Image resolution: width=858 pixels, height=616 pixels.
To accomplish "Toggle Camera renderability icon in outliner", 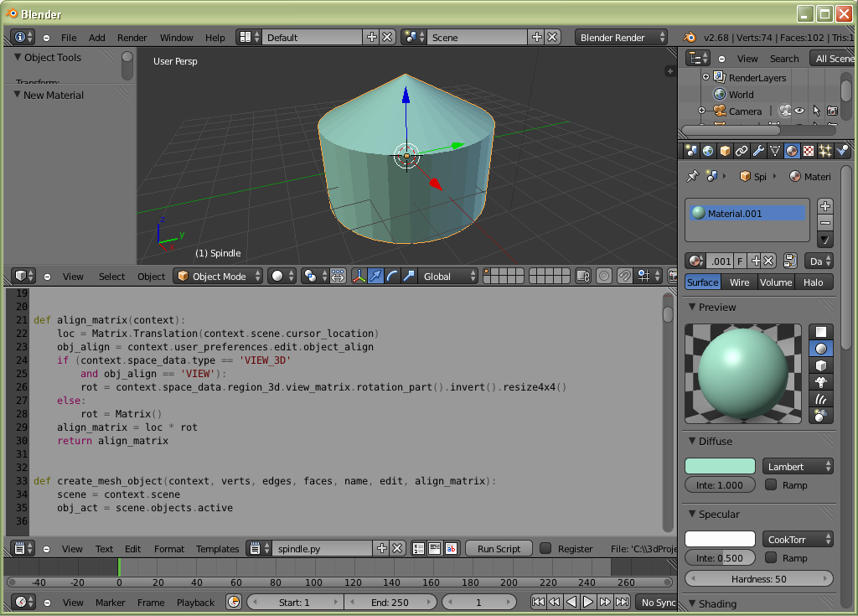I will click(x=832, y=111).
